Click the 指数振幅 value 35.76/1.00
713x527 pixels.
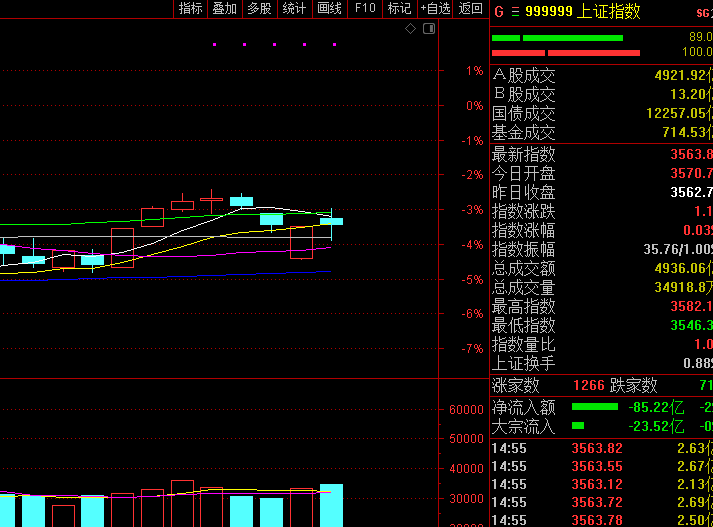pyautogui.click(x=678, y=250)
